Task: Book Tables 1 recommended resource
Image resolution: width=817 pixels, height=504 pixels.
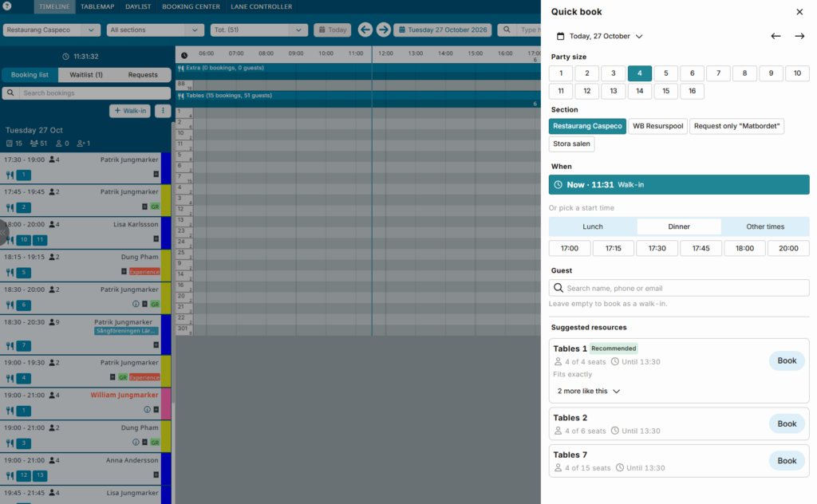Action: click(787, 360)
